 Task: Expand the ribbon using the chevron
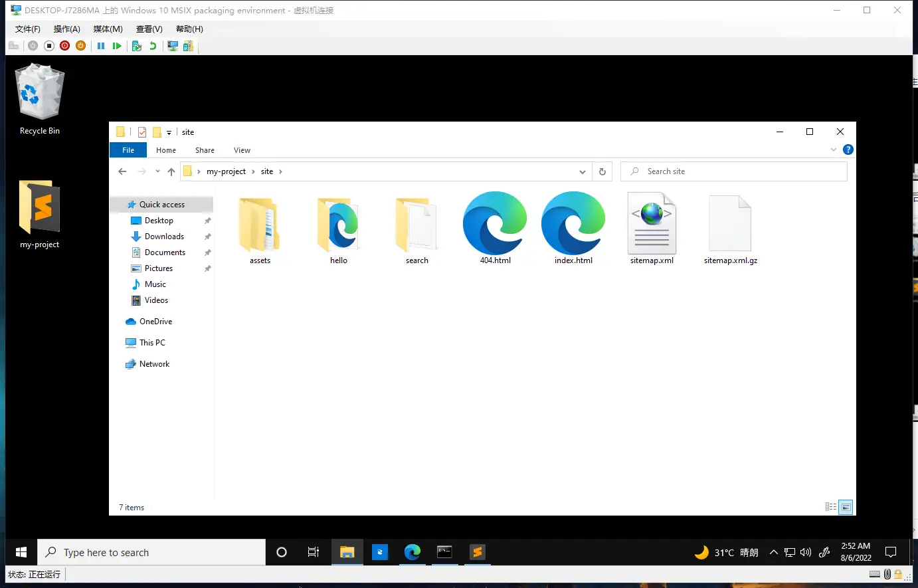coord(834,150)
